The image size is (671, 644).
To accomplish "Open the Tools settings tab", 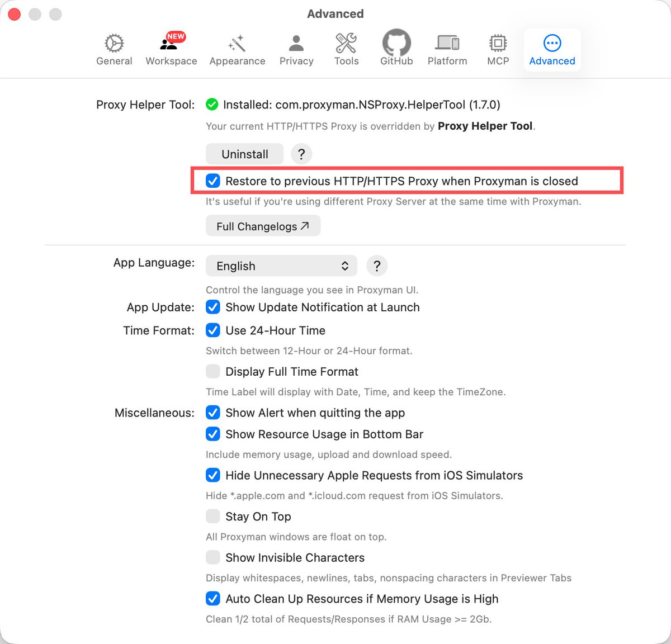I will click(346, 50).
